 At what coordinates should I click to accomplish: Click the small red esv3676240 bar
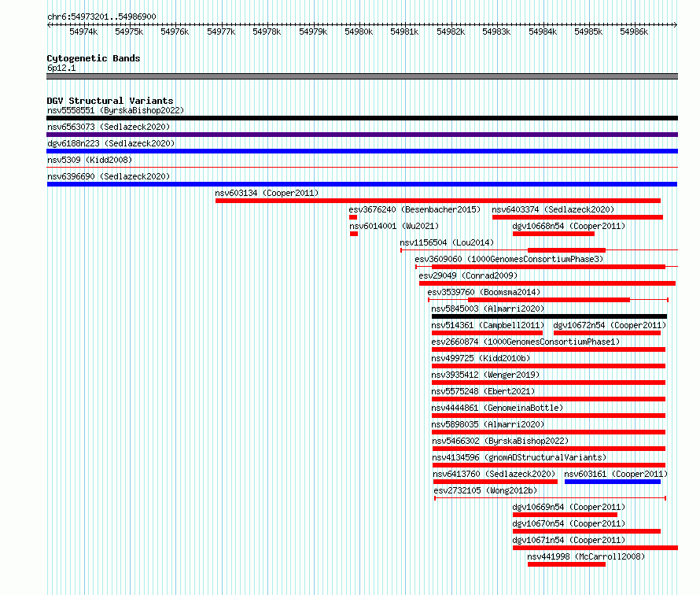pos(353,217)
